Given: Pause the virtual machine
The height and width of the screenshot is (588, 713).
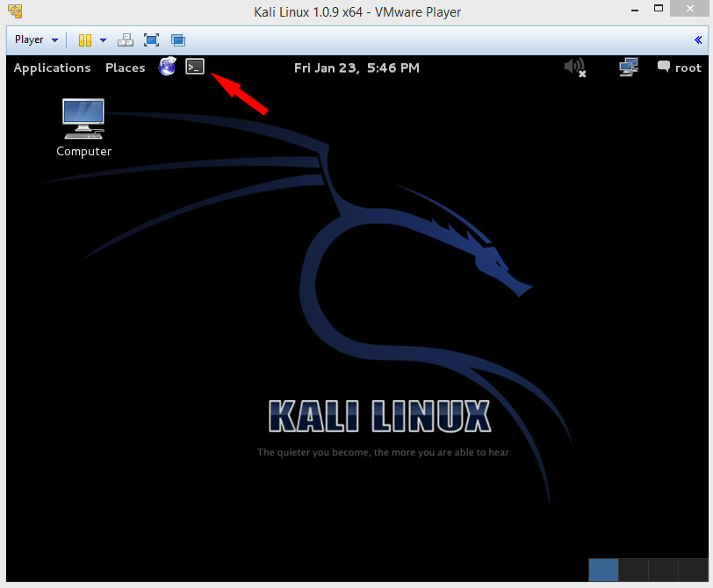Looking at the screenshot, I should click(x=85, y=40).
